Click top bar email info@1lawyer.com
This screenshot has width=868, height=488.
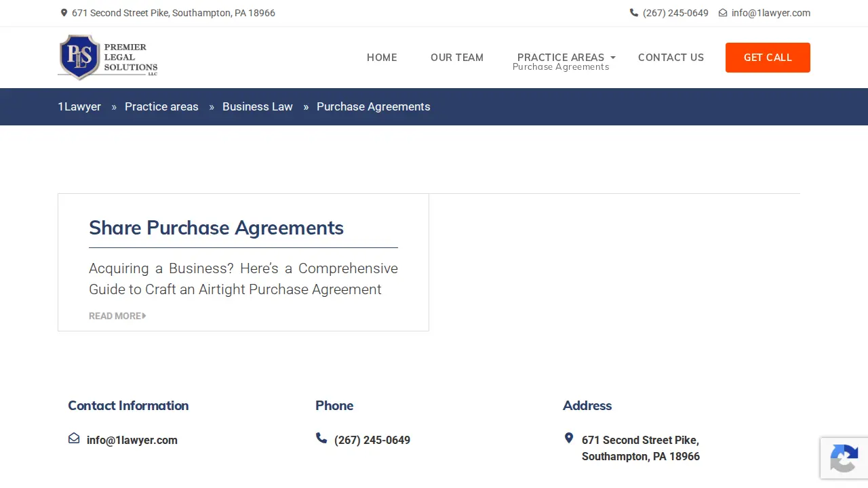[x=771, y=13]
